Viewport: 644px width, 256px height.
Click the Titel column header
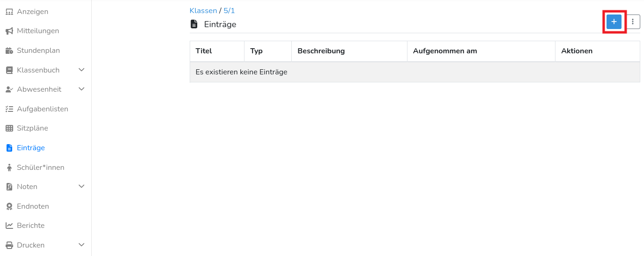pos(204,51)
